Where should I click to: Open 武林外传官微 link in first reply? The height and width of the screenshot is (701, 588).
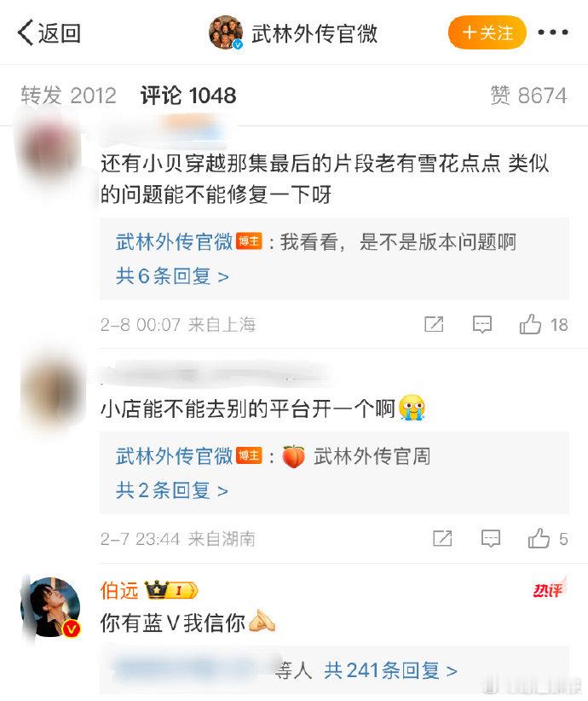point(174,242)
